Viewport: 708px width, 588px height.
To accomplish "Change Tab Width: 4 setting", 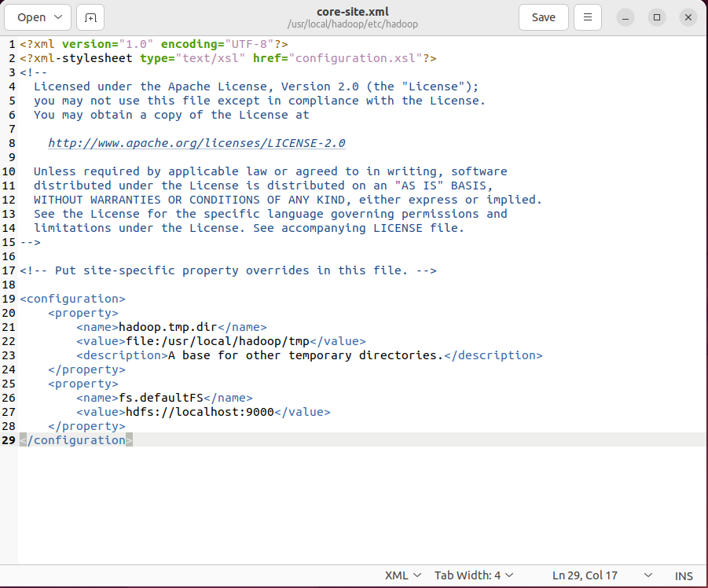I will 474,575.
